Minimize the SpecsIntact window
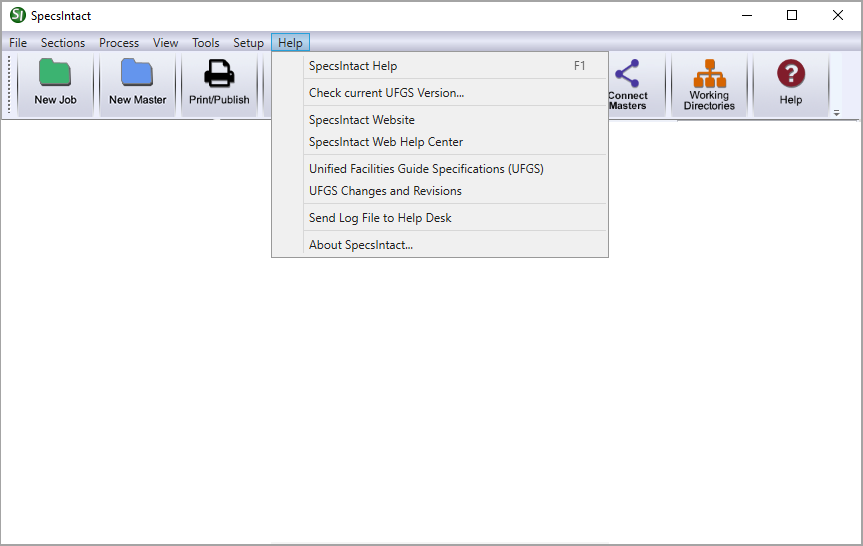 747,15
